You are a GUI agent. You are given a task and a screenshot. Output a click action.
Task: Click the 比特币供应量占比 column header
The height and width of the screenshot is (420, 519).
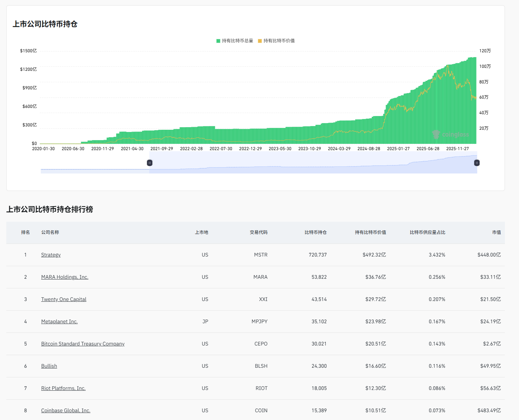[427, 232]
